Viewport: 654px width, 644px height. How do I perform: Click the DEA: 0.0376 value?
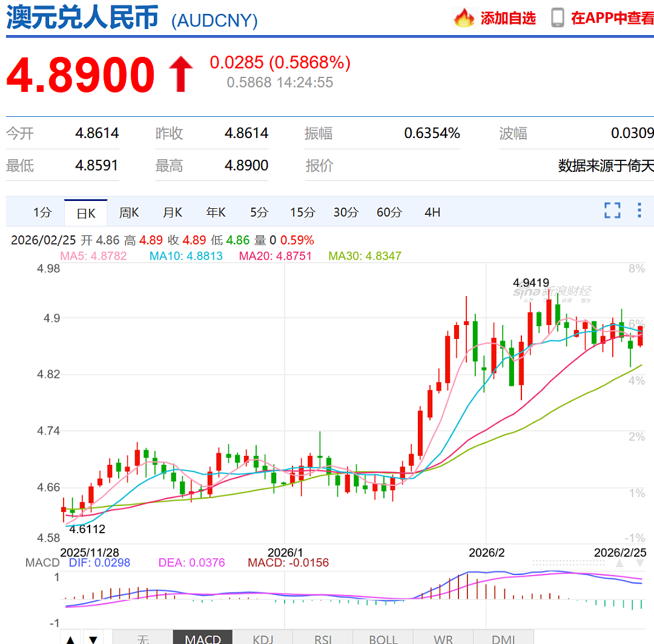click(191, 563)
